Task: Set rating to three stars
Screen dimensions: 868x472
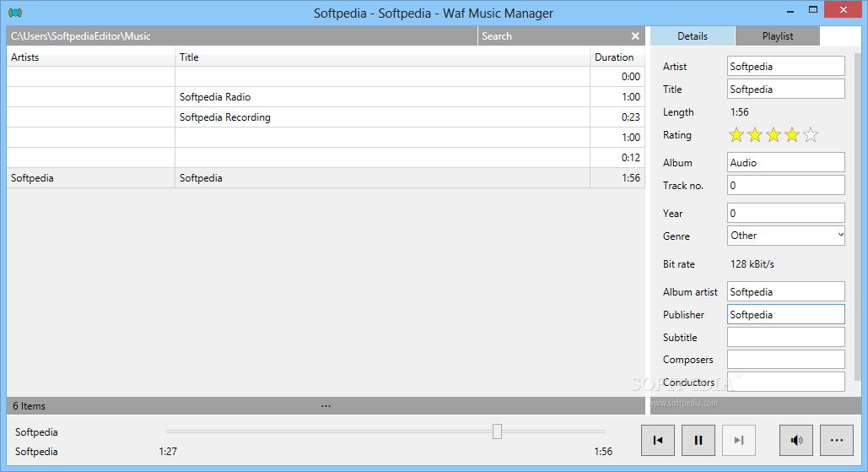Action: (x=774, y=134)
